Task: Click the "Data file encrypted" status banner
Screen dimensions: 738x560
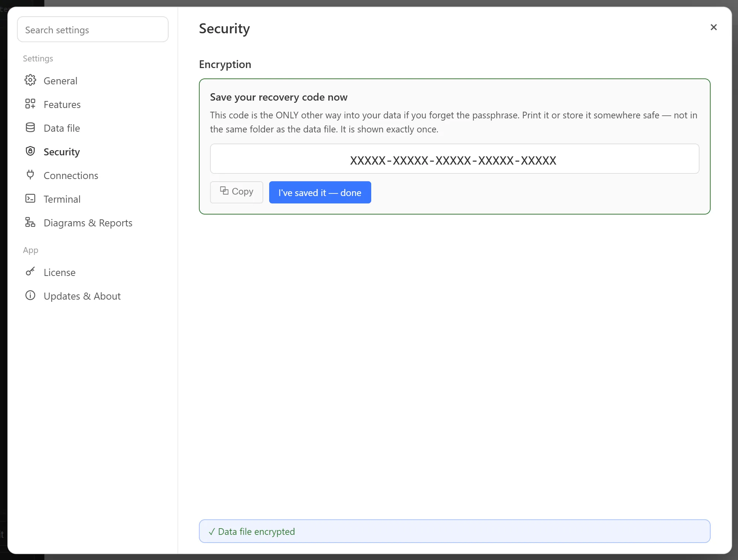Action: click(454, 531)
